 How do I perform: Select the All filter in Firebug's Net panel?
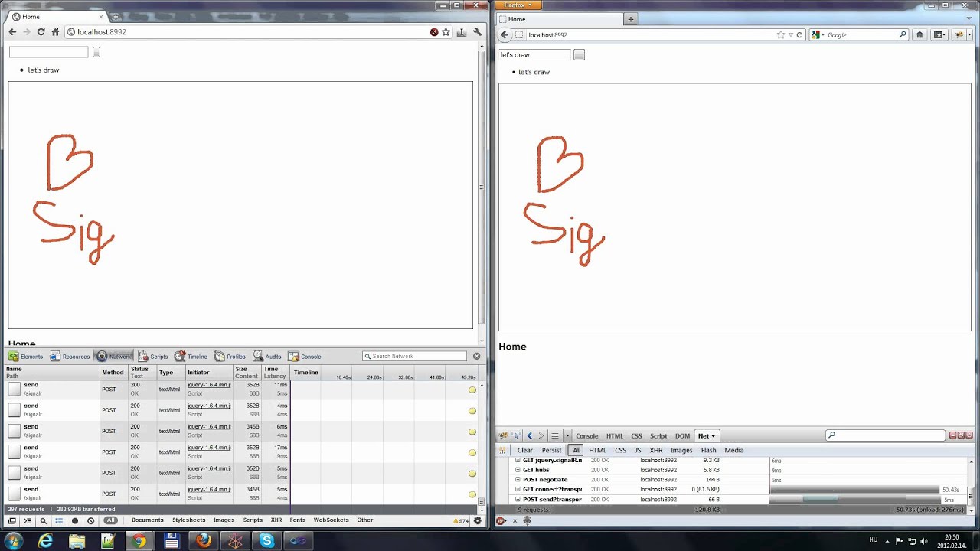[577, 450]
